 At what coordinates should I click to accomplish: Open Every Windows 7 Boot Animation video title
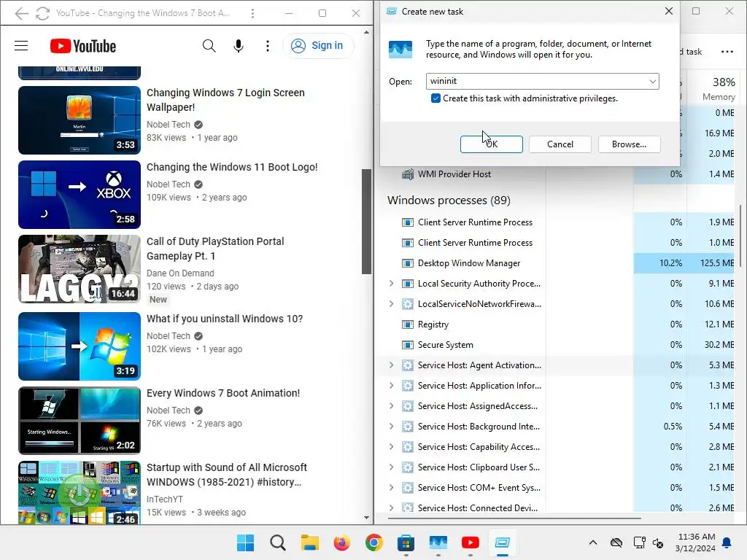(x=223, y=393)
